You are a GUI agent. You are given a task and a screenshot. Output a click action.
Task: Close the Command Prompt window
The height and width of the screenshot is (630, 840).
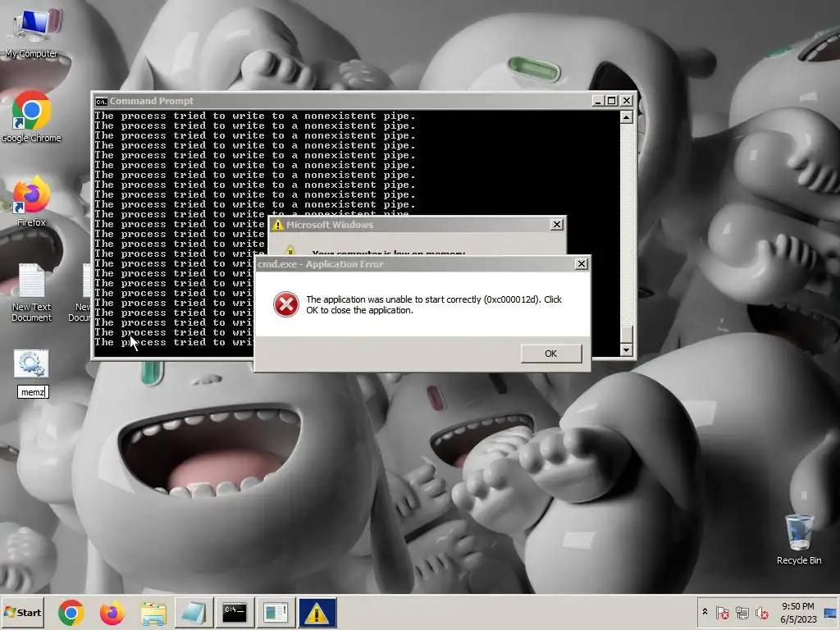(626, 101)
